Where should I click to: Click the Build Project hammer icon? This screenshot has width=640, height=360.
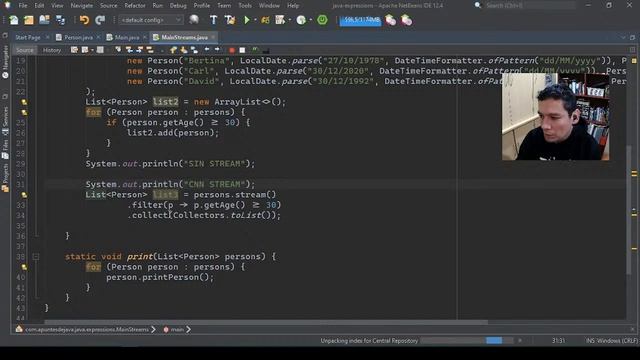pyautogui.click(x=213, y=20)
